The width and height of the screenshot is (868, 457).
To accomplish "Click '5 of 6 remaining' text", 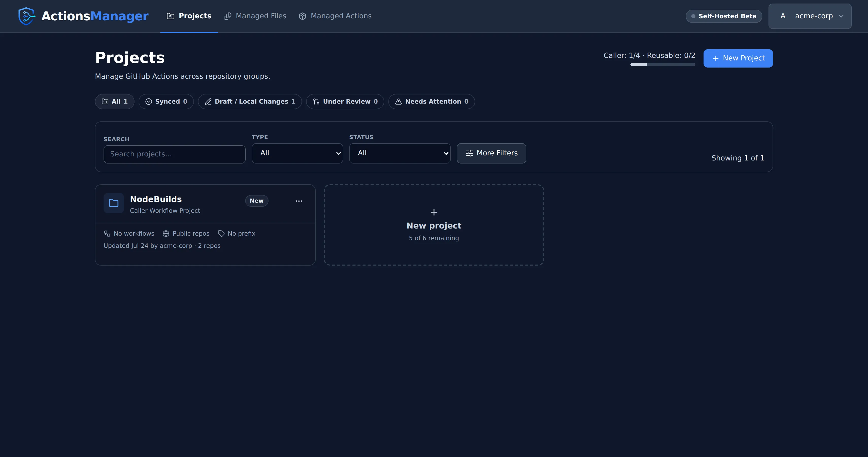I will (434, 238).
